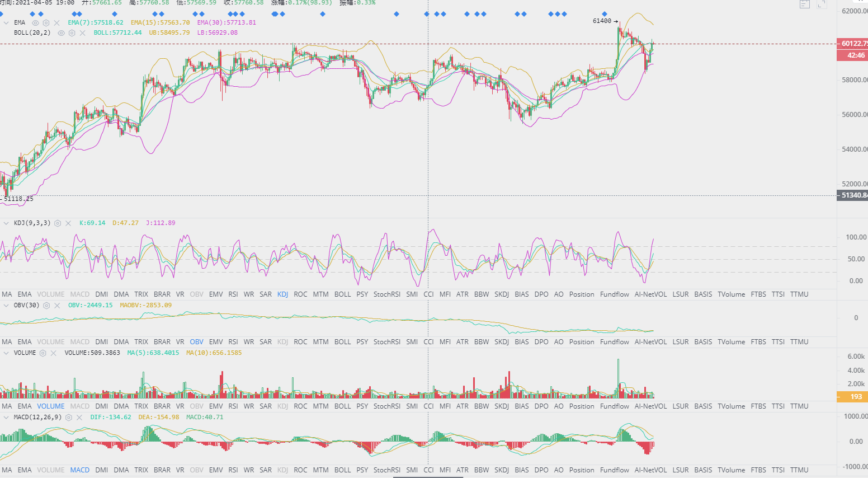Click the 51118.25 low price annotation
Image resolution: width=868 pixels, height=478 pixels.
coord(18,199)
